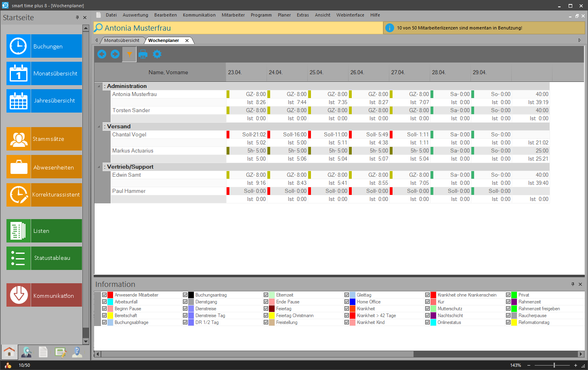Collapse the Versand department group

click(x=99, y=126)
